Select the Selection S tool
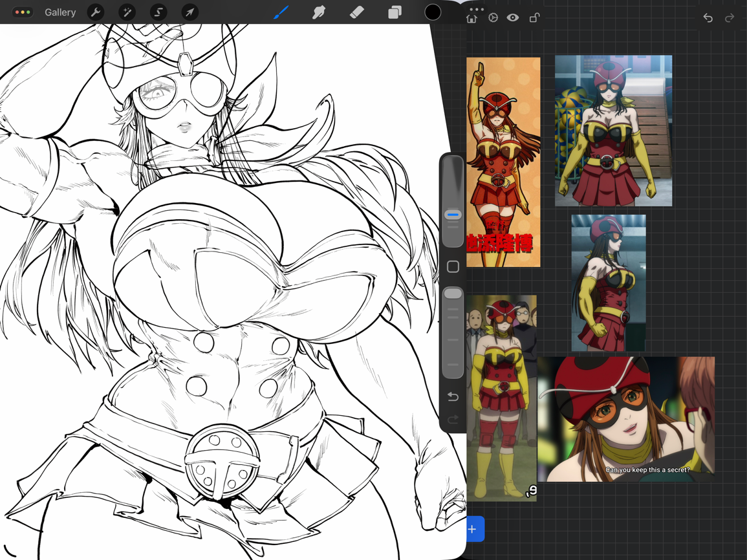747x560 pixels. pos(158,12)
